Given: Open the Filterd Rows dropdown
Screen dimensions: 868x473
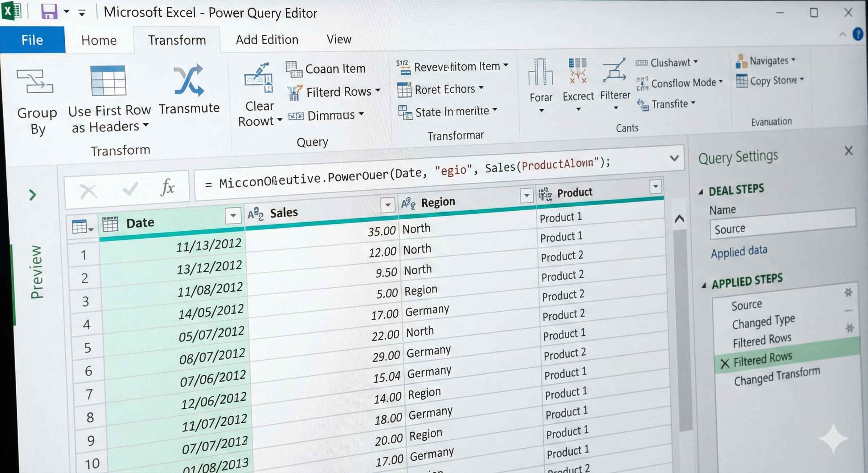Looking at the screenshot, I should [x=377, y=91].
